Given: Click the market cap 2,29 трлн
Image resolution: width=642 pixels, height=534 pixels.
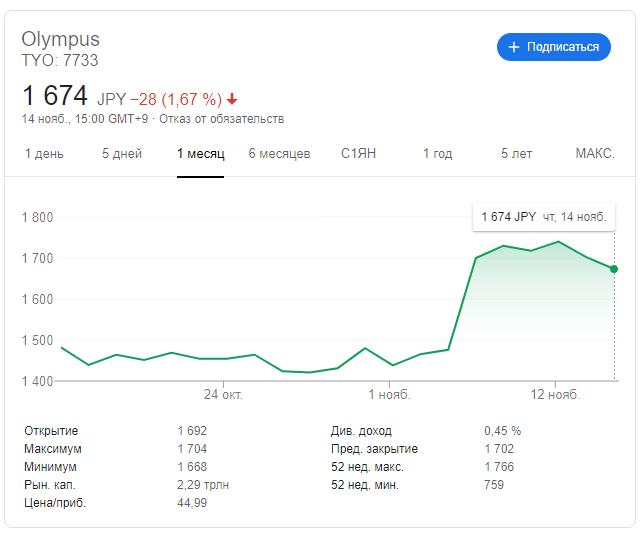Looking at the screenshot, I should 203,485.
